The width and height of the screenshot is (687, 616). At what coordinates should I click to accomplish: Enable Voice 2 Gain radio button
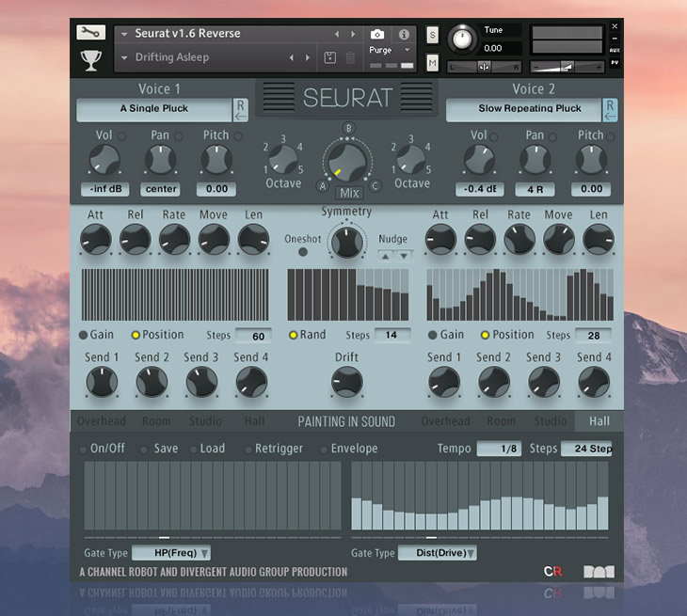433,336
